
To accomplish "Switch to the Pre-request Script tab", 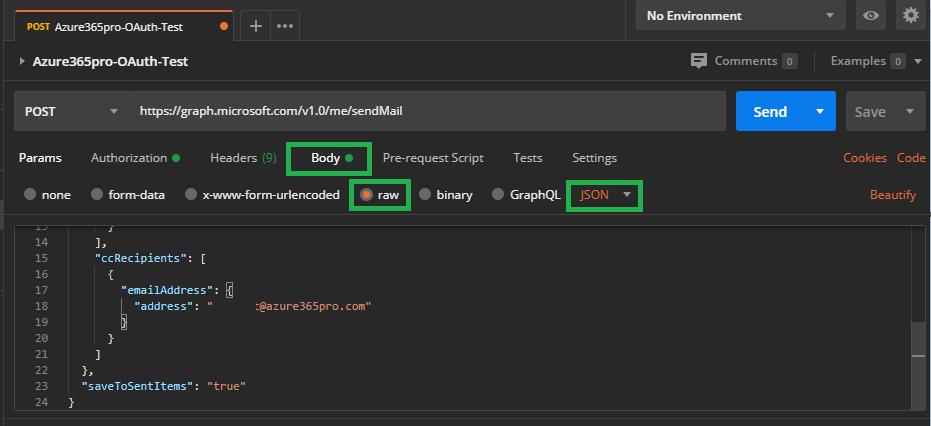I will coord(433,158).
